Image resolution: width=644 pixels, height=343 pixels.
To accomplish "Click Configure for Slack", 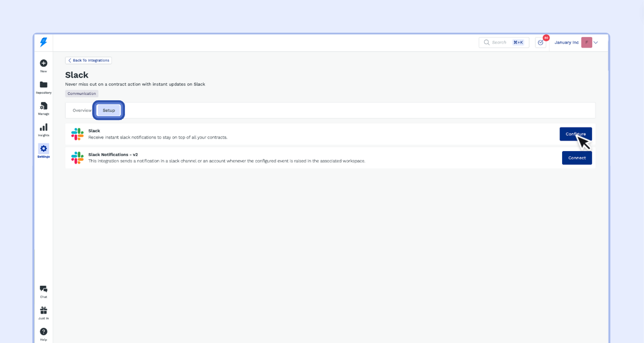I will pos(575,134).
